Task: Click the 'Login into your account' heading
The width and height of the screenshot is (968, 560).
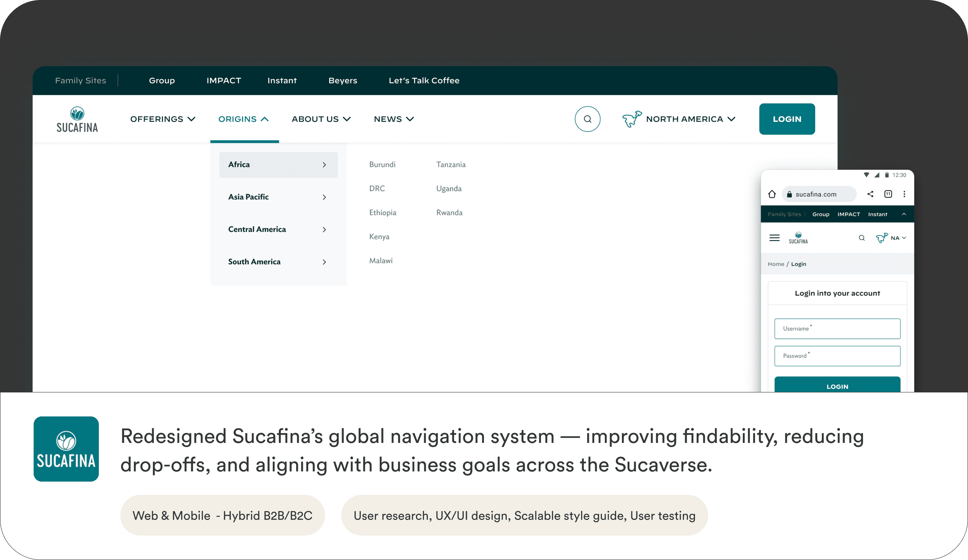Action: point(837,293)
